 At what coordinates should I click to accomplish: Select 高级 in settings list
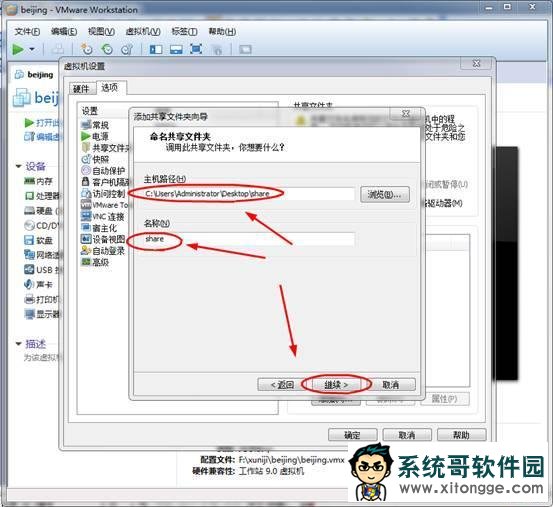pos(95,262)
